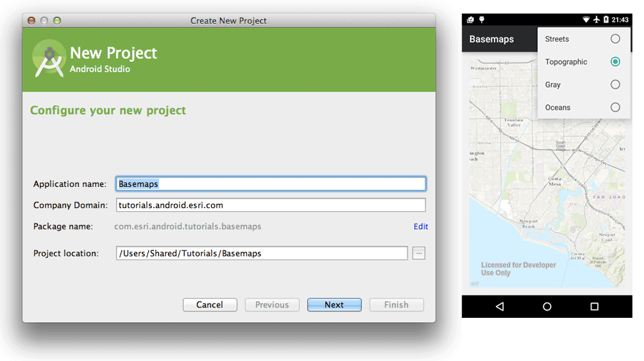644x361 pixels.
Task: Click the Finish button
Action: pyautogui.click(x=396, y=305)
